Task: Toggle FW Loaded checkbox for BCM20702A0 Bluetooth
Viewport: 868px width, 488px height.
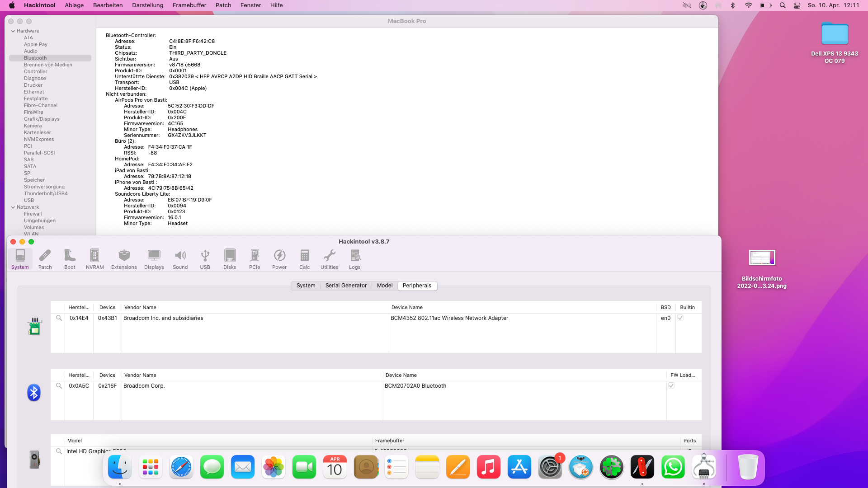Action: point(671,386)
